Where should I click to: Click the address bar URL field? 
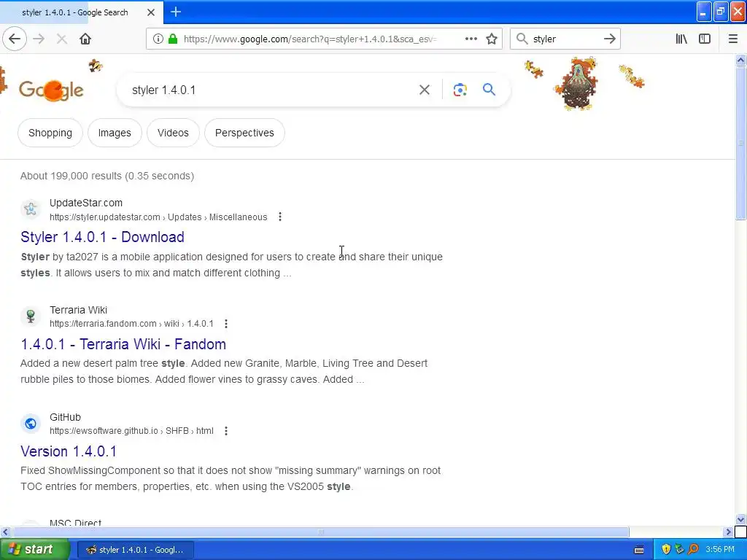pos(309,39)
